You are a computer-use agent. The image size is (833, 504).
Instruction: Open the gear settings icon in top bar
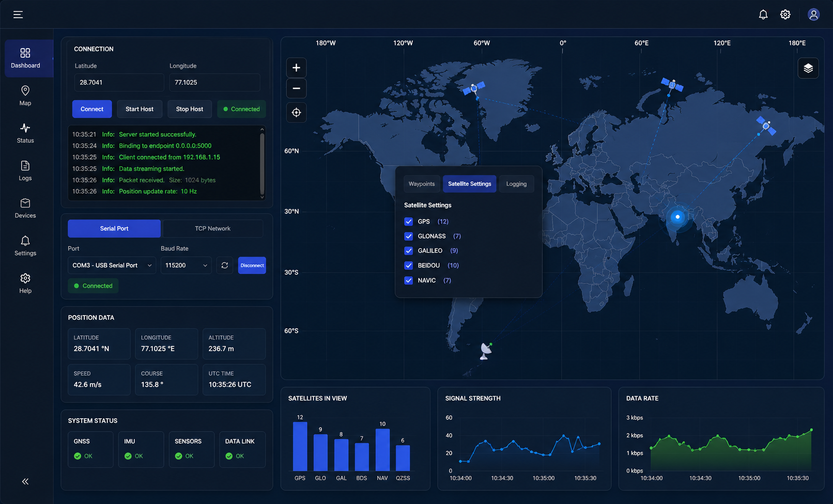(x=785, y=14)
